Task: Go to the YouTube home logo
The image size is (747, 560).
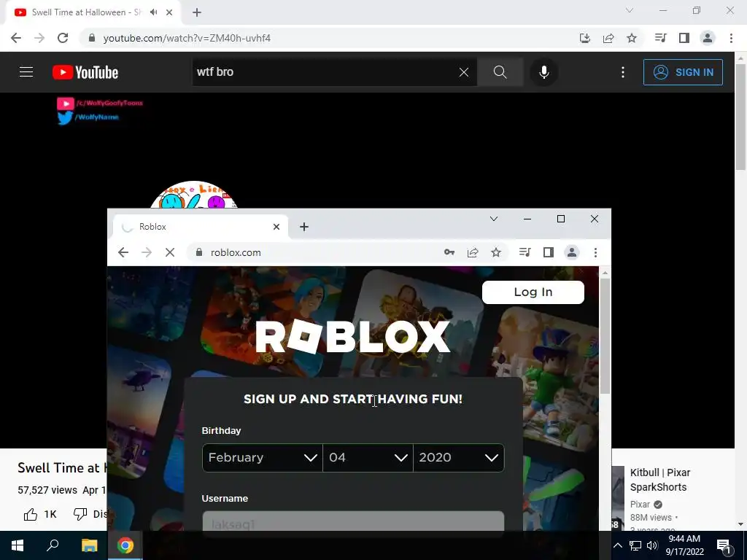Action: point(85,72)
